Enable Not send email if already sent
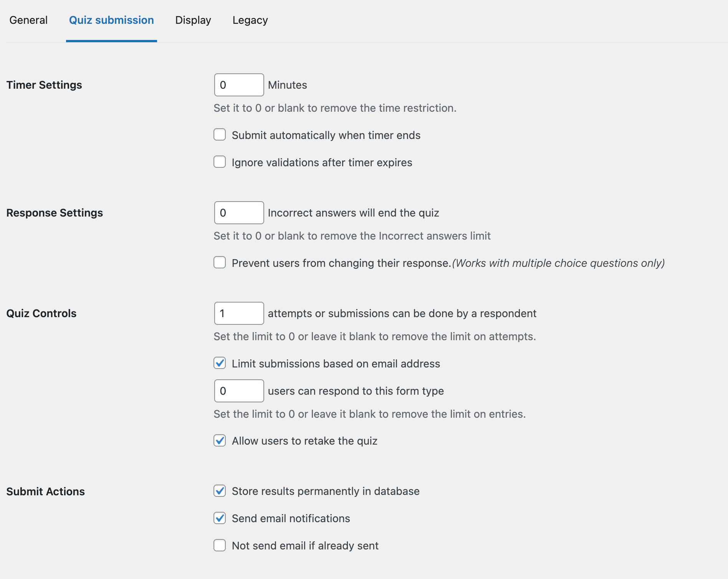The height and width of the screenshot is (579, 728). tap(220, 545)
